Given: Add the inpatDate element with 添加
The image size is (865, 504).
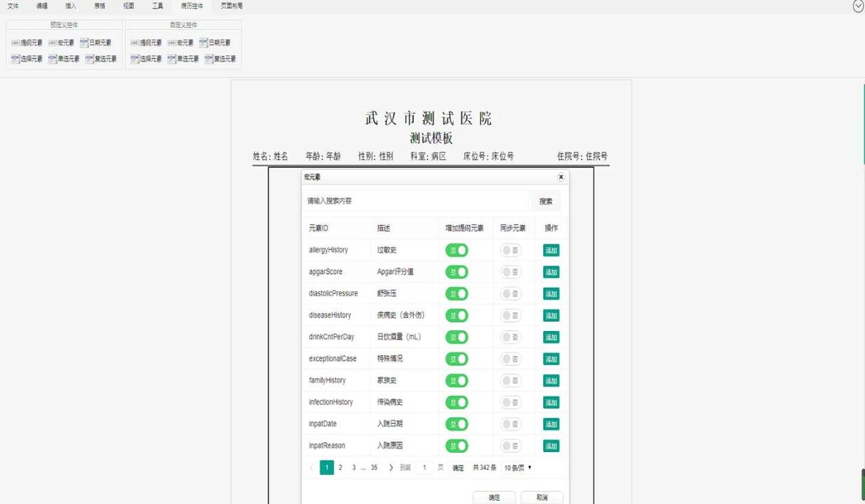Looking at the screenshot, I should 551,424.
